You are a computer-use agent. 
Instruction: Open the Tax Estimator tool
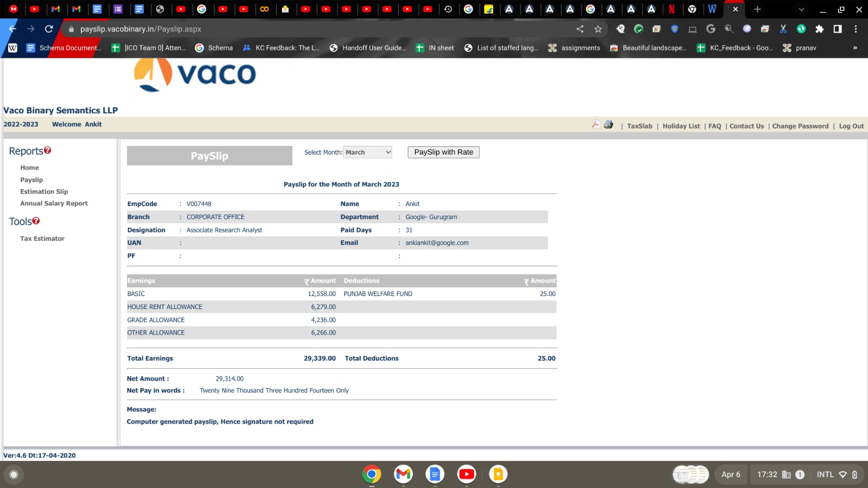coord(42,239)
